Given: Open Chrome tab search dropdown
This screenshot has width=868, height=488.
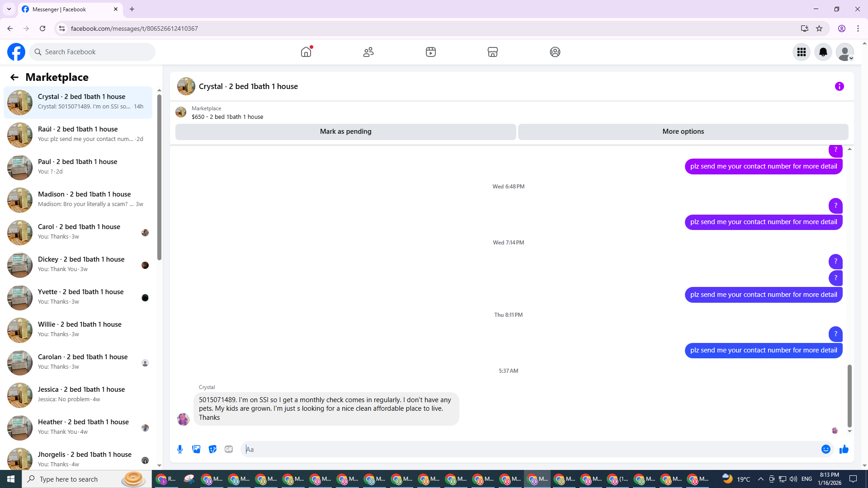Looking at the screenshot, I should pyautogui.click(x=9, y=9).
